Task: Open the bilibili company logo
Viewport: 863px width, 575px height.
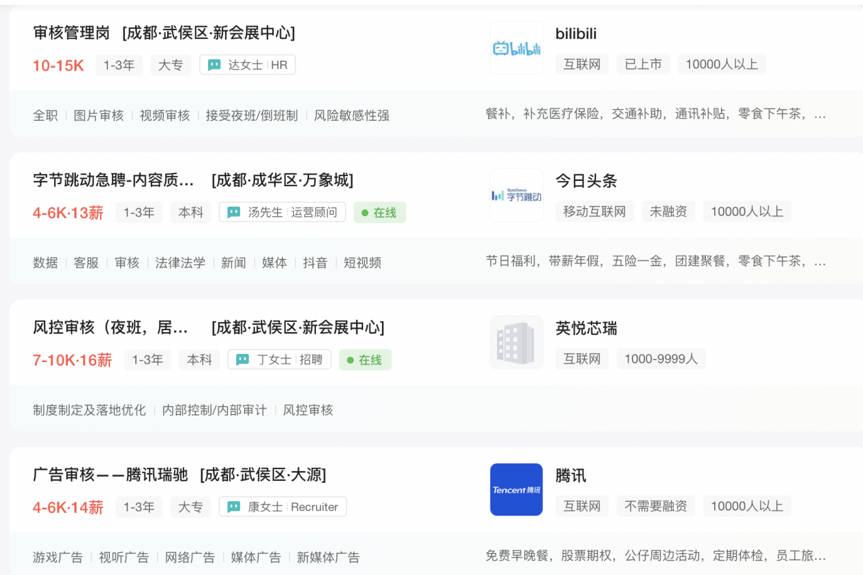Action: [x=516, y=48]
